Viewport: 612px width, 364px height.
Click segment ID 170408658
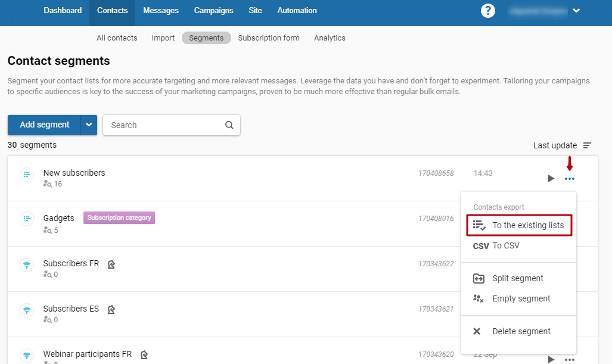coord(436,173)
